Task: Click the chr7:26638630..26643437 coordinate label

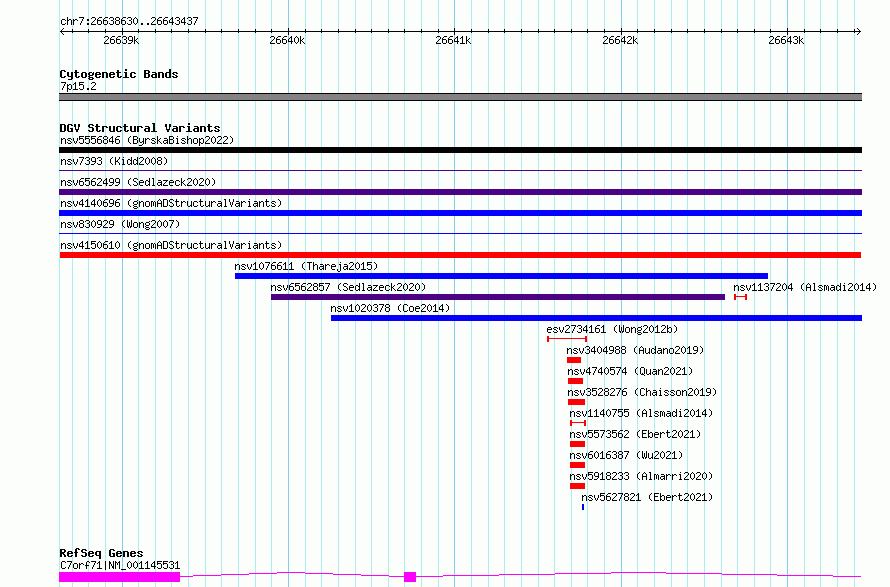Action: coord(129,21)
